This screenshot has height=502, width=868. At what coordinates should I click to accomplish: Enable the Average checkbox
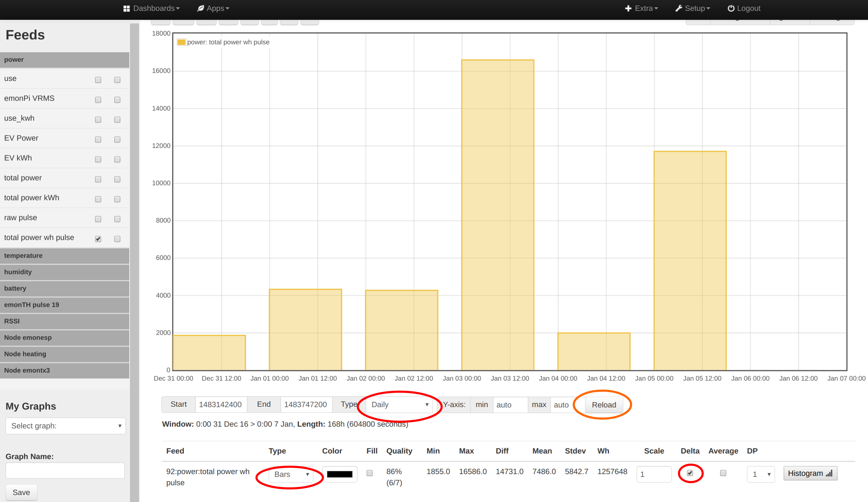point(723,473)
